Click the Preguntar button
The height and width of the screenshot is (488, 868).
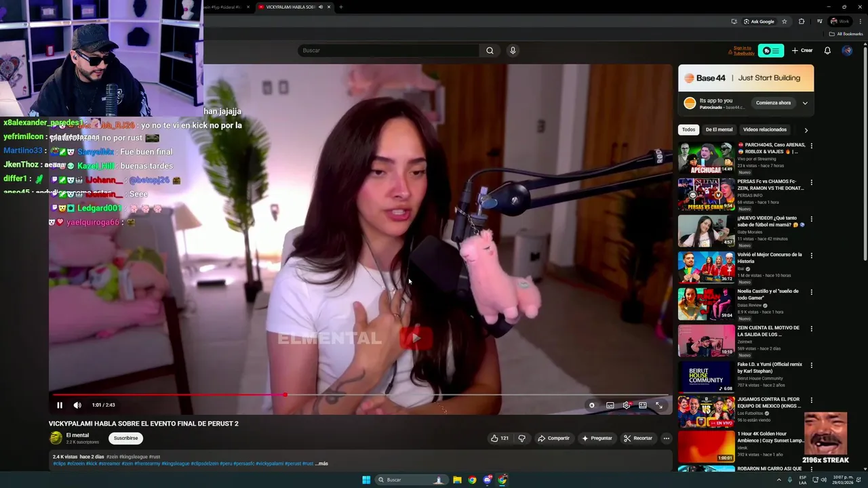pos(597,439)
